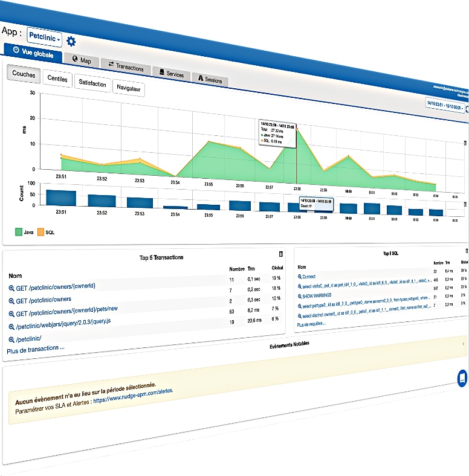This screenshot has height=476, width=469.
Task: Click magnifier next to SHOW WARNINGS
Action: [300, 296]
